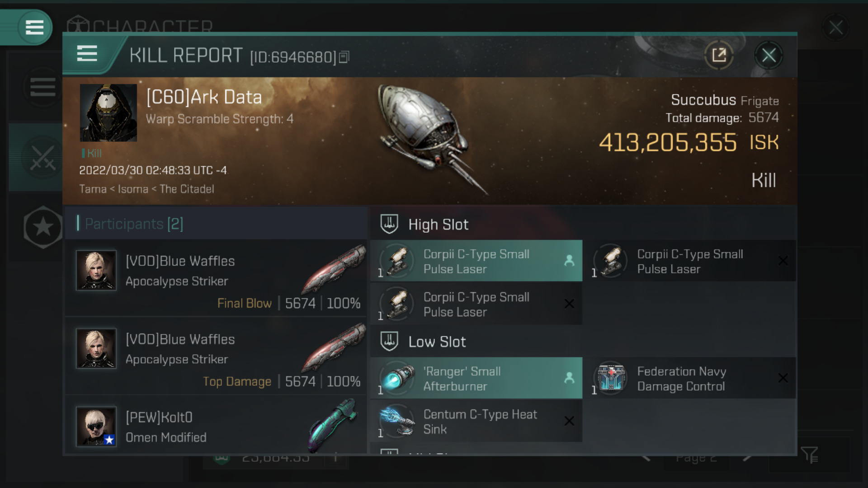The height and width of the screenshot is (488, 868).
Task: Expand the Participants list section
Action: pos(134,224)
